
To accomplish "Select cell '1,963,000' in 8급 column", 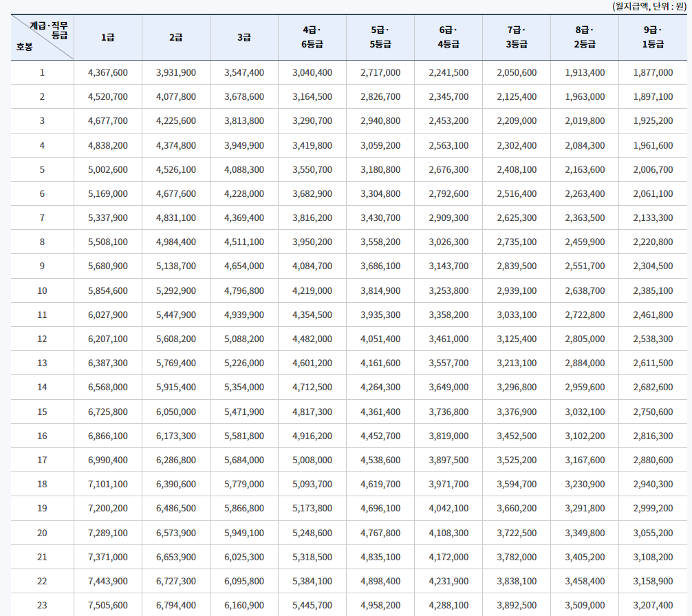I will [585, 97].
